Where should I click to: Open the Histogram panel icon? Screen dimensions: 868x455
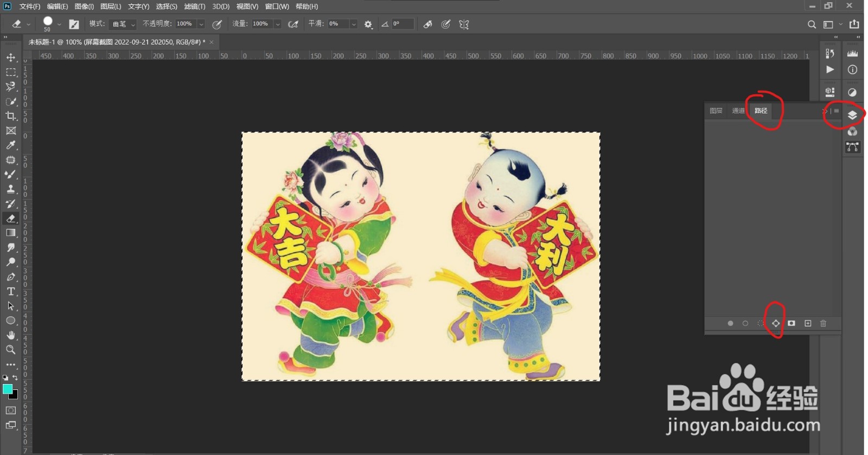pos(852,54)
